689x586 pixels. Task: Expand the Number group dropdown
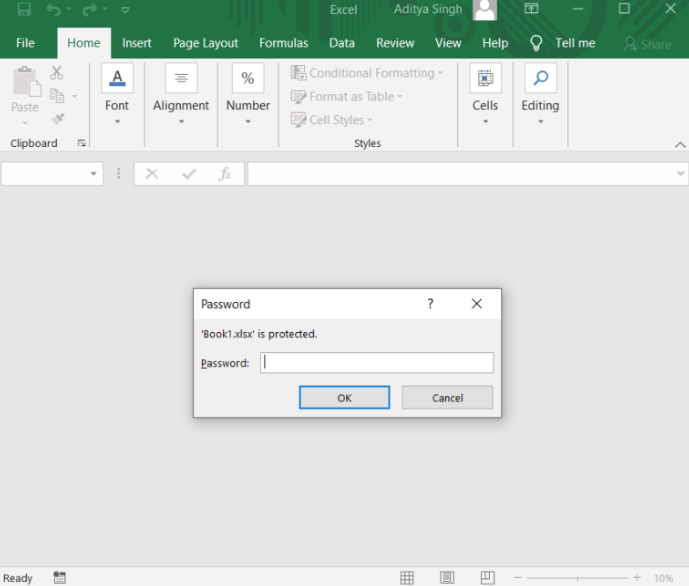(x=248, y=122)
